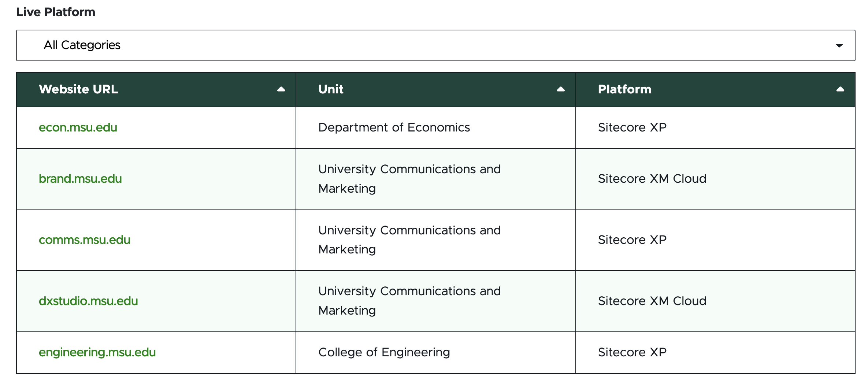Click the All Categories dropdown arrow
This screenshot has width=868, height=386.
[839, 46]
